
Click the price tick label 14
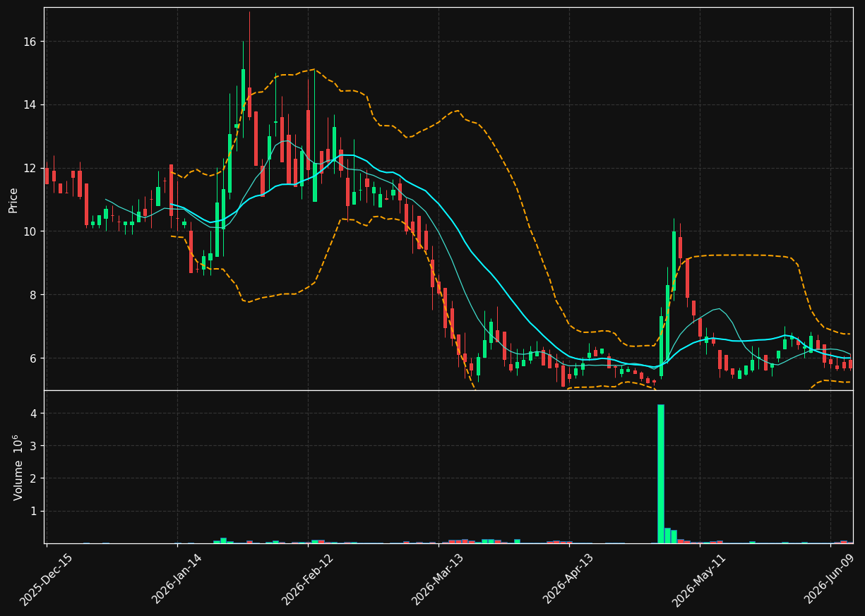click(30, 105)
